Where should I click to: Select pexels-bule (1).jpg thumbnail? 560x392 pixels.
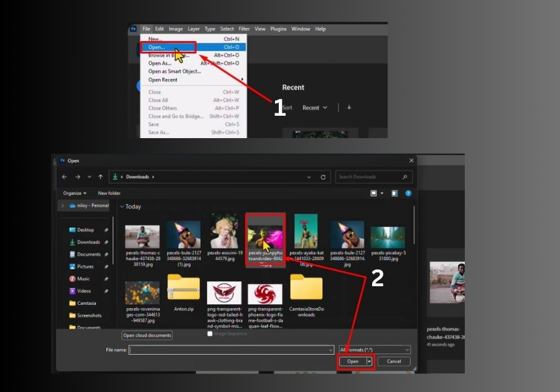click(184, 235)
